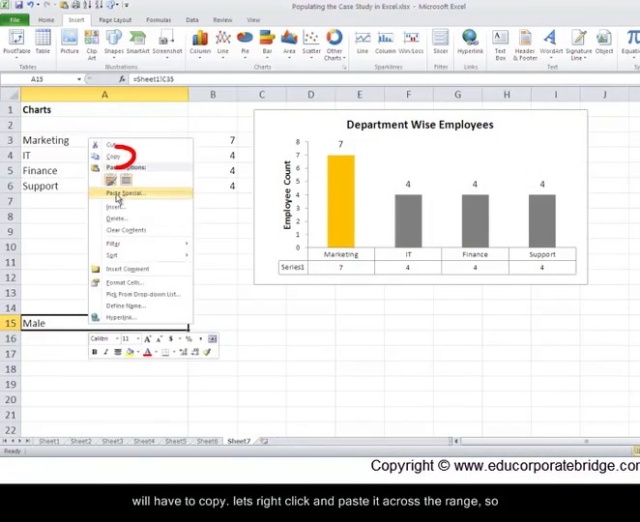
Task: Open the Pie chart dropdown
Action: click(245, 43)
